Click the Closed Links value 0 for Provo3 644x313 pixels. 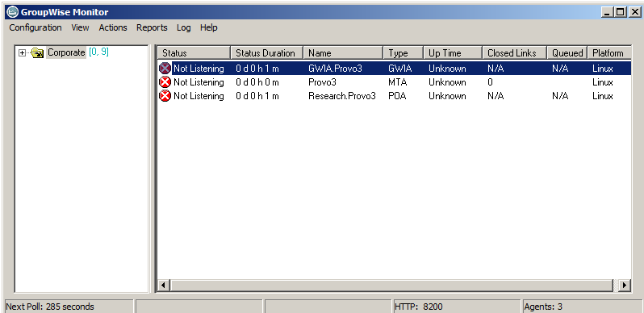point(490,82)
